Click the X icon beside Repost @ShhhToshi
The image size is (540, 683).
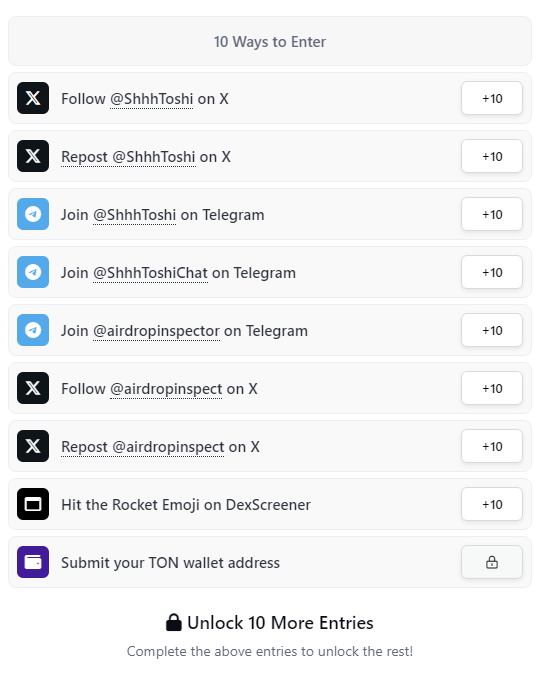pos(33,156)
